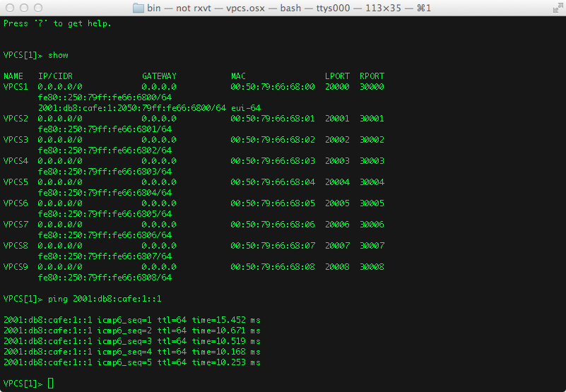
Task: Click the fullscreen arrows icon in title bar
Action: click(x=558, y=8)
